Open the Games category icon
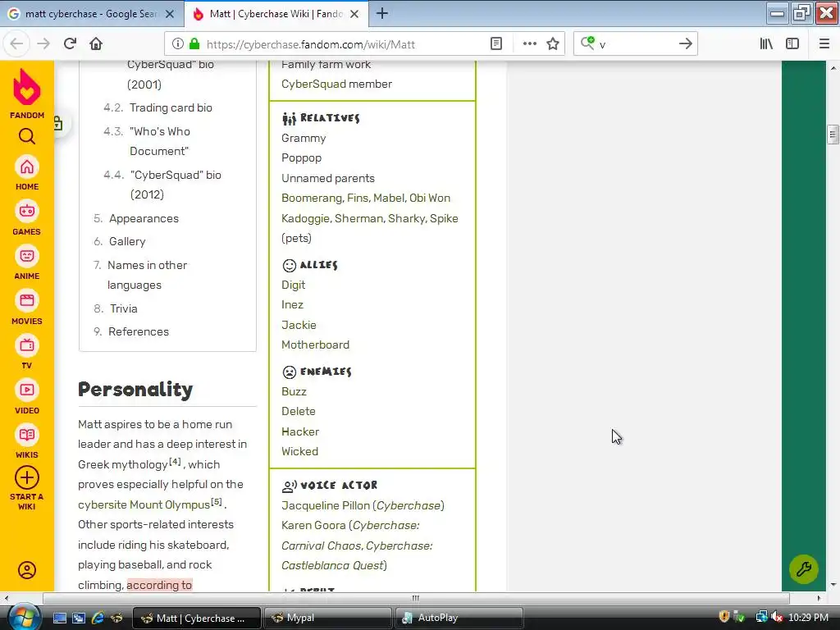840x630 pixels. click(x=27, y=212)
